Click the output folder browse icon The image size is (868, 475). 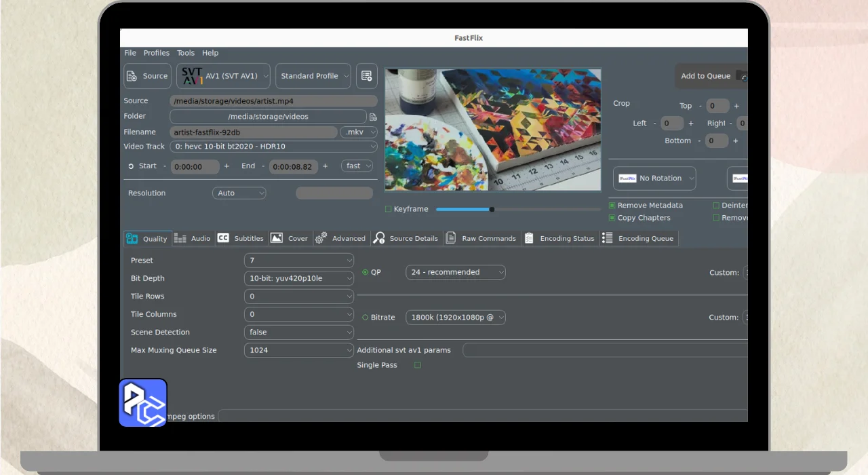pos(373,117)
